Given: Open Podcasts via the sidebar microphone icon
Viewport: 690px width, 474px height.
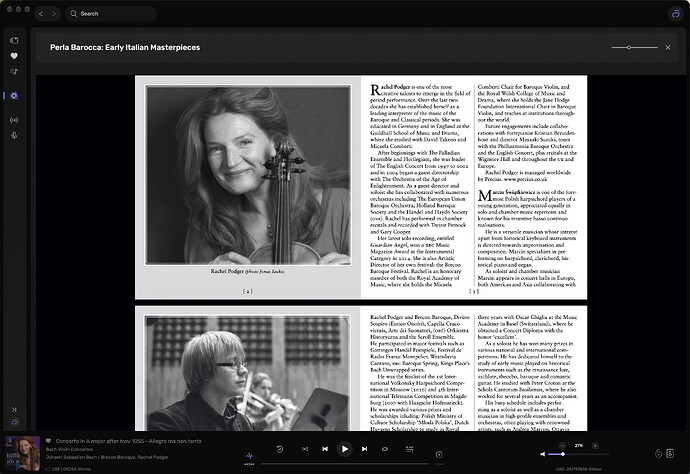Looking at the screenshot, I should pyautogui.click(x=14, y=135).
